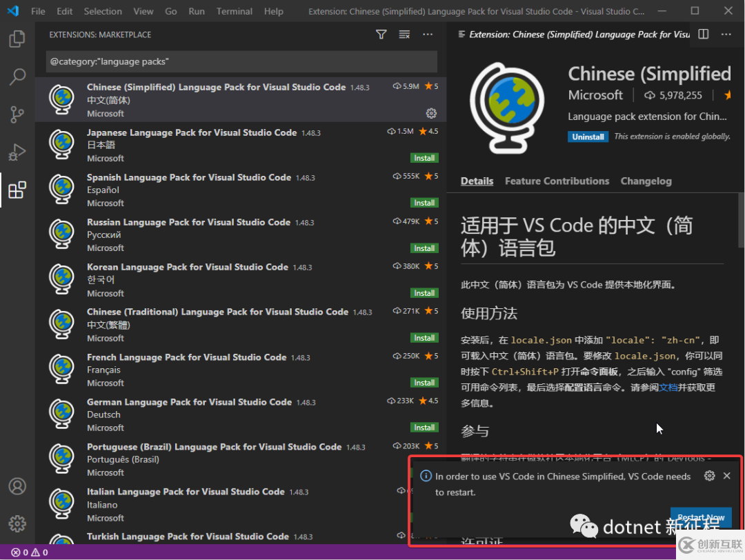Click the Restart Now button
745x560 pixels.
[x=701, y=517]
